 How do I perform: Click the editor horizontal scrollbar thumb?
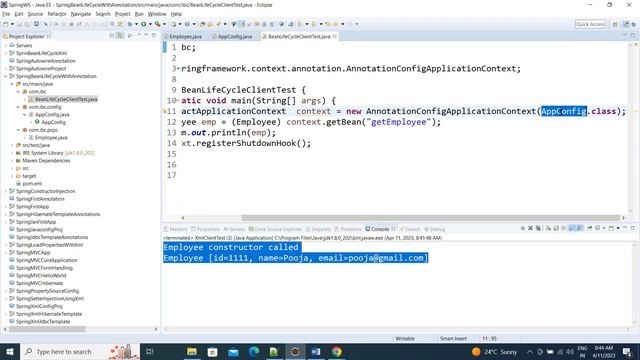pos(430,218)
